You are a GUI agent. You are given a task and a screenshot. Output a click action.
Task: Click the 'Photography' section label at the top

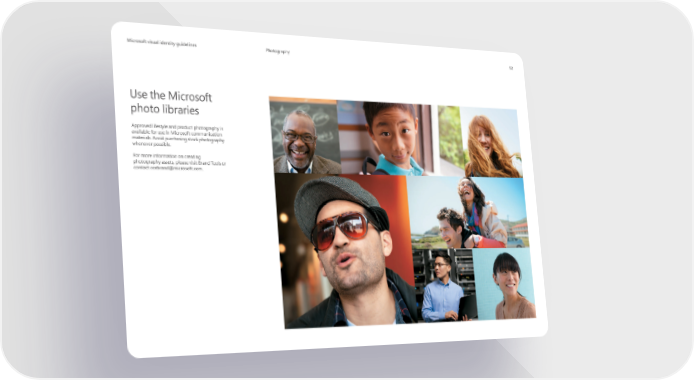(x=278, y=51)
